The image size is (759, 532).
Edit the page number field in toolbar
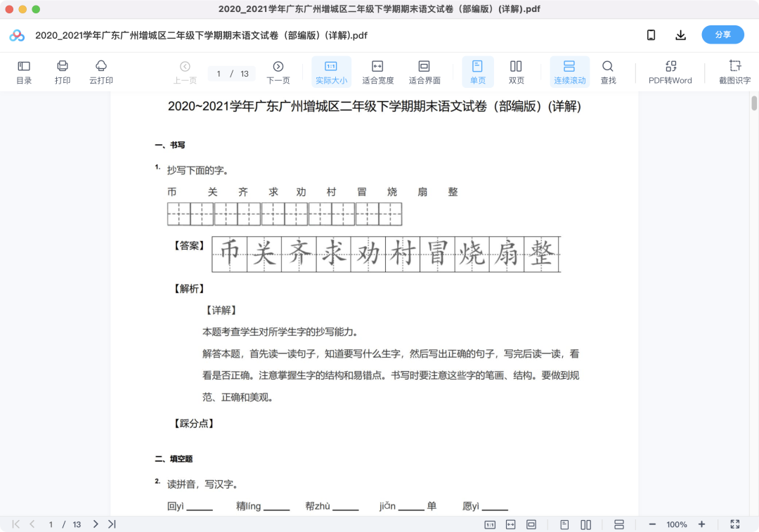[x=219, y=74]
